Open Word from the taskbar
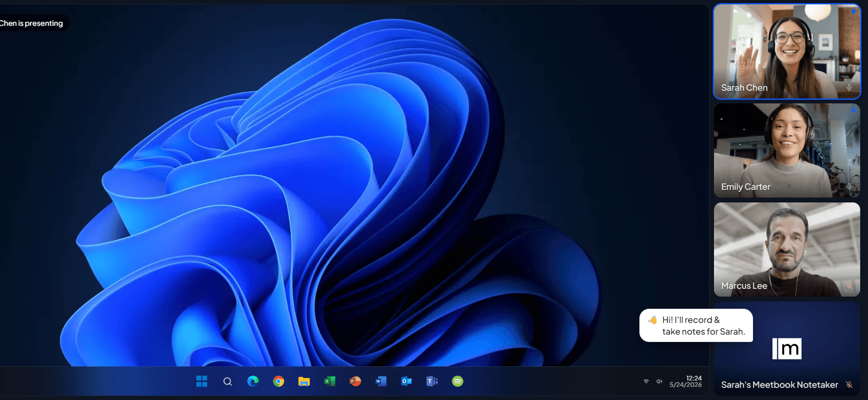 point(381,381)
